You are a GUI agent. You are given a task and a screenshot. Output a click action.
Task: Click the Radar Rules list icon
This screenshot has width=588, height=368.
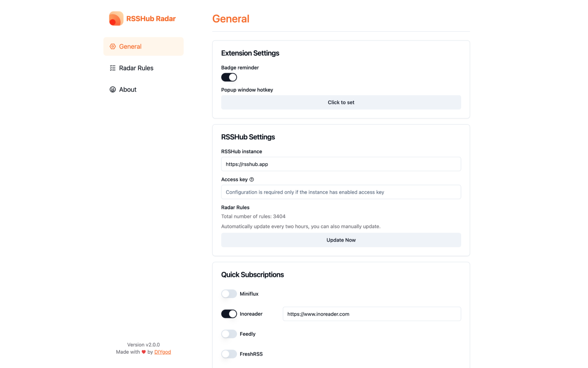coord(113,68)
